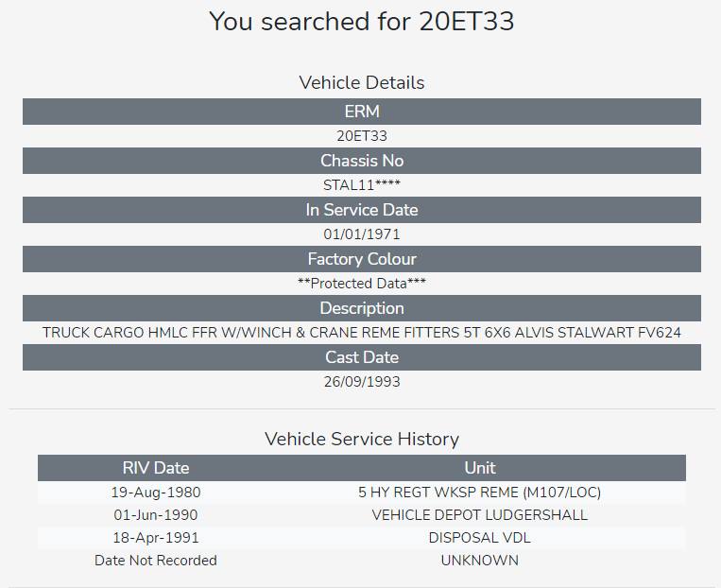Click the Vehicle Details section title
The width and height of the screenshot is (721, 588).
[361, 82]
